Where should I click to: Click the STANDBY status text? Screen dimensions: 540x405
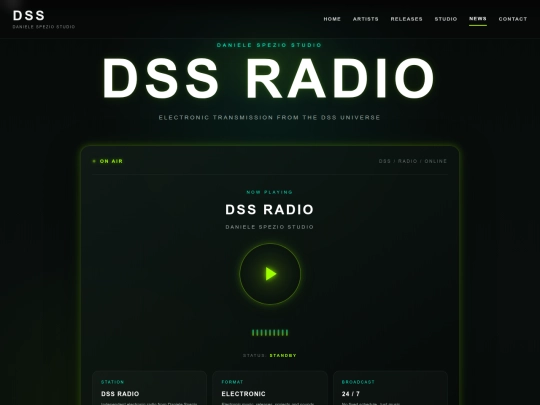coord(283,355)
